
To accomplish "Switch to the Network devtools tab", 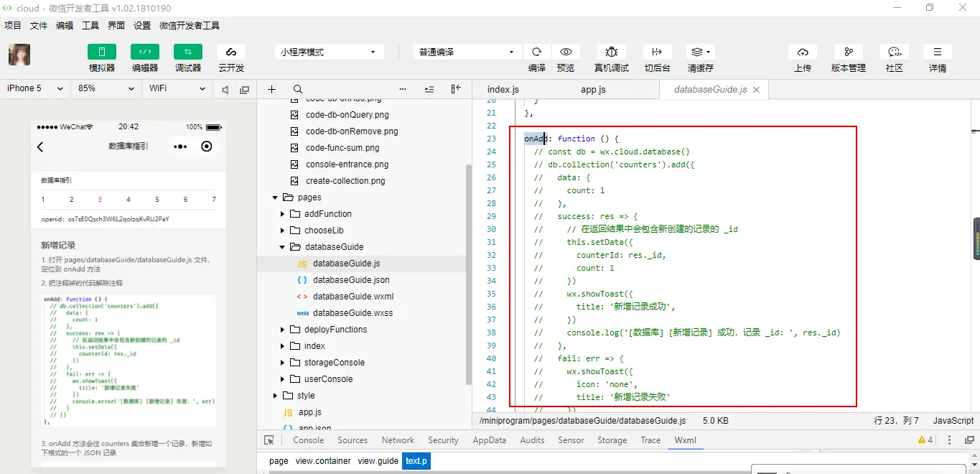I will click(x=398, y=440).
